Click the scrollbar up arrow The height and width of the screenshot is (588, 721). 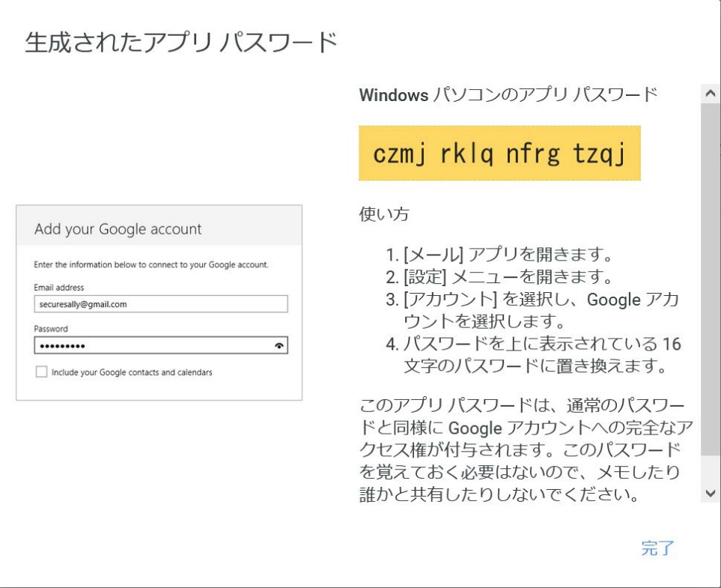click(711, 94)
